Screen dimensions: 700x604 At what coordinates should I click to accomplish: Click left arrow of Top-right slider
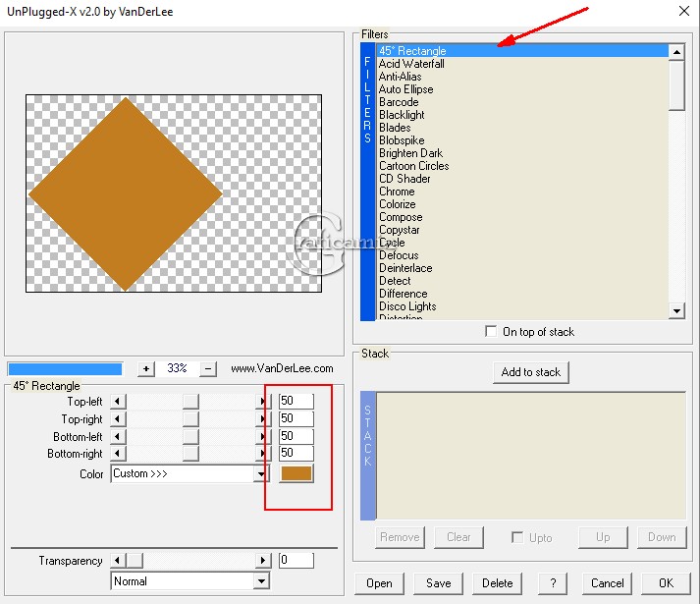click(118, 418)
